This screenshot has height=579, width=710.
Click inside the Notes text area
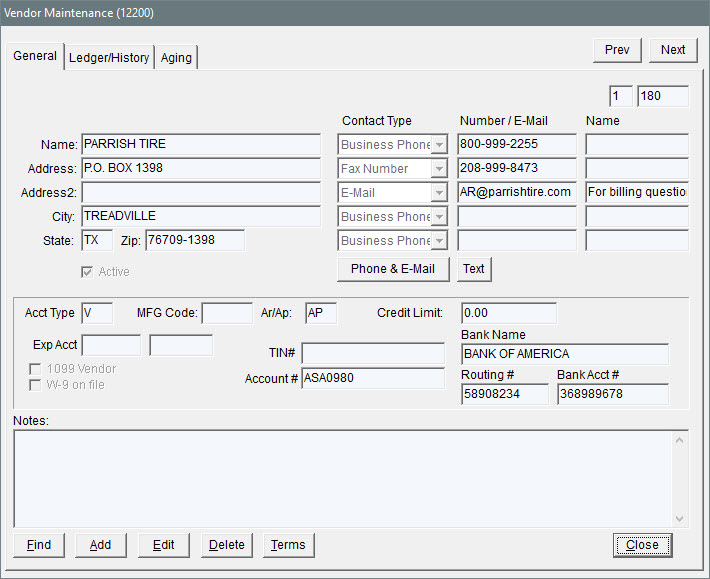pyautogui.click(x=342, y=479)
